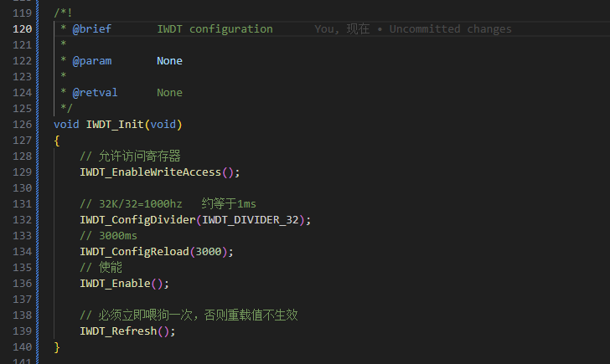The width and height of the screenshot is (610, 364).
Task: Click line number 126 in the gutter
Action: (23, 124)
